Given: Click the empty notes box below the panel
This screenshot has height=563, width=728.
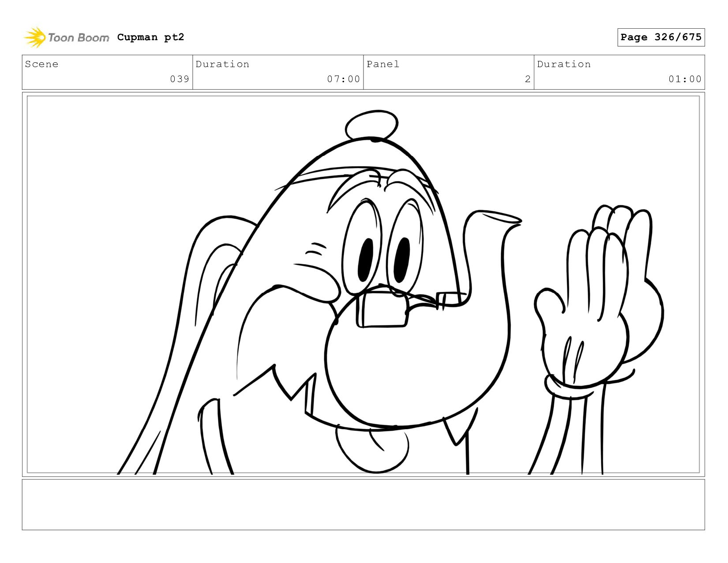Looking at the screenshot, I should tap(363, 505).
